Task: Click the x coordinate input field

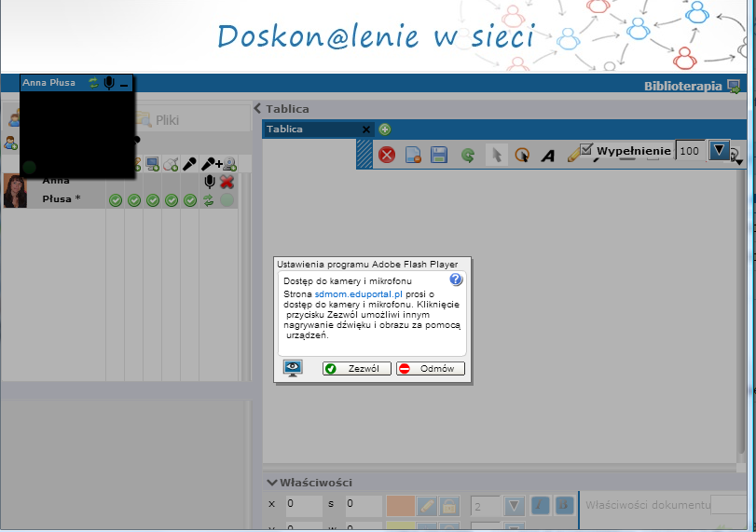Action: coord(304,506)
